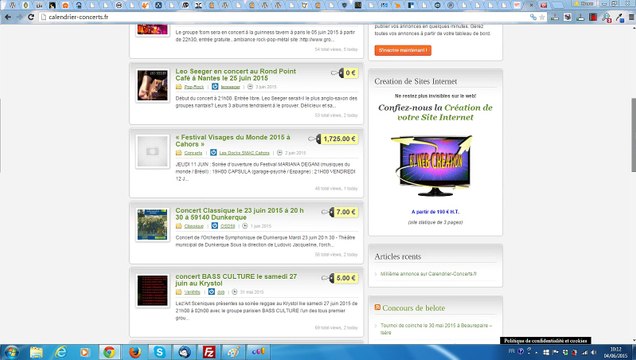Launch Internet Explorer from the taskbar

[x=60, y=352]
